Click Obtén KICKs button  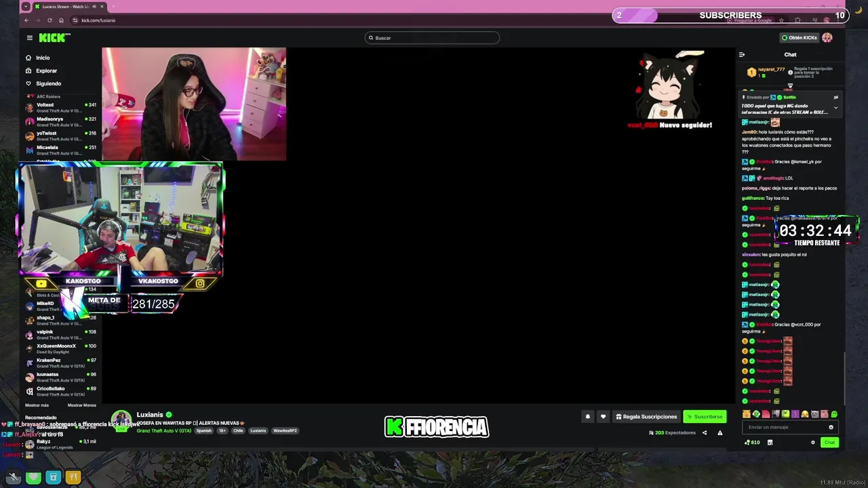click(x=799, y=38)
